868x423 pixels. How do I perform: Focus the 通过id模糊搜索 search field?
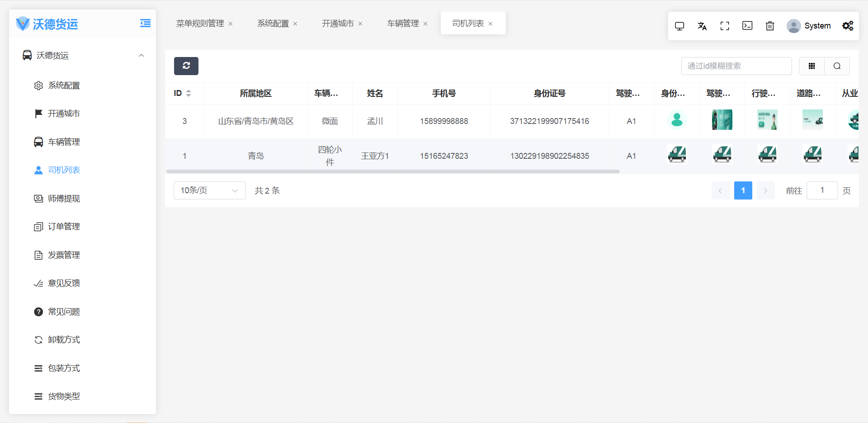click(x=736, y=66)
